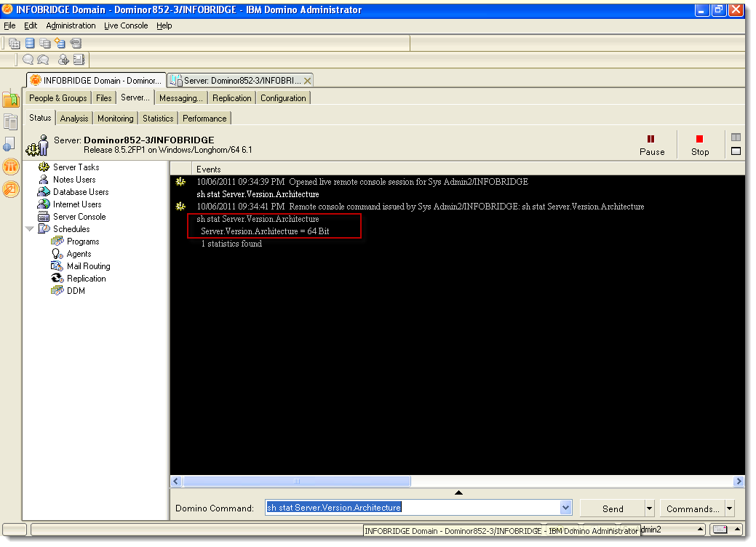Click the console scrollbar left arrow
Viewport: 756px width, 547px height.
pyautogui.click(x=176, y=481)
